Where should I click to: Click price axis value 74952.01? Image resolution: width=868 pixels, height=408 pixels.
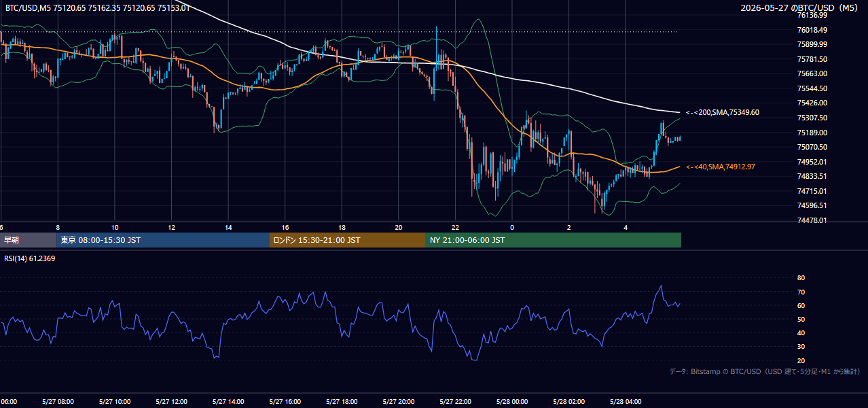(812, 162)
